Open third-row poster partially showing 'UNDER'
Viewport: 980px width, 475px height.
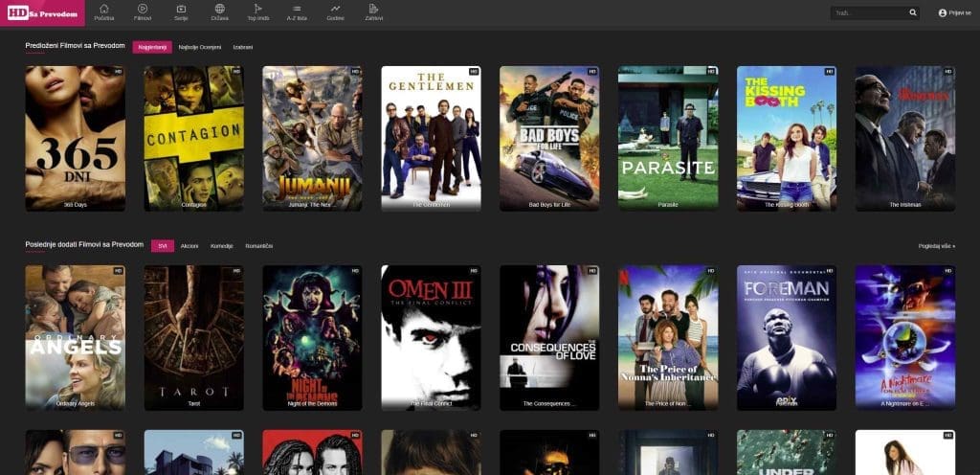coord(787,453)
